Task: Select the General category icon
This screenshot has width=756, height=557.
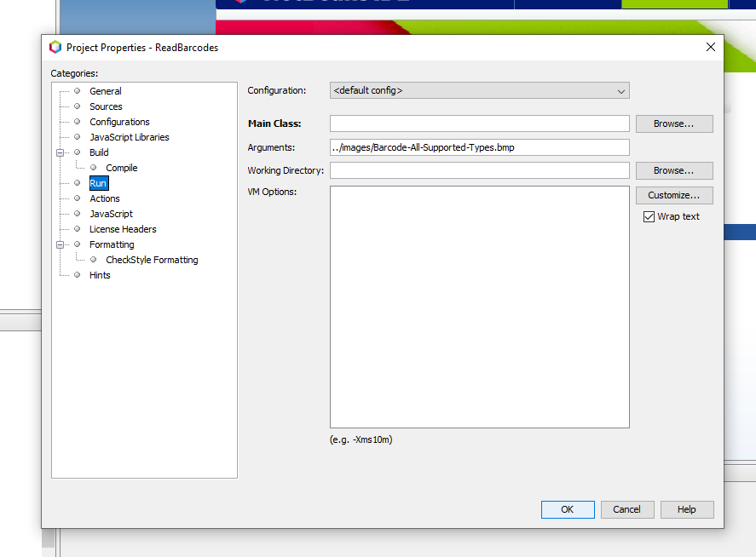Action: 78,91
